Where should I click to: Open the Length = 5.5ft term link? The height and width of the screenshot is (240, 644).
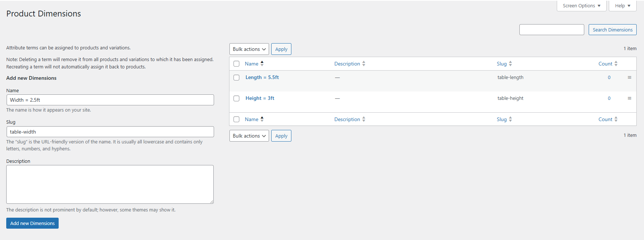click(262, 77)
